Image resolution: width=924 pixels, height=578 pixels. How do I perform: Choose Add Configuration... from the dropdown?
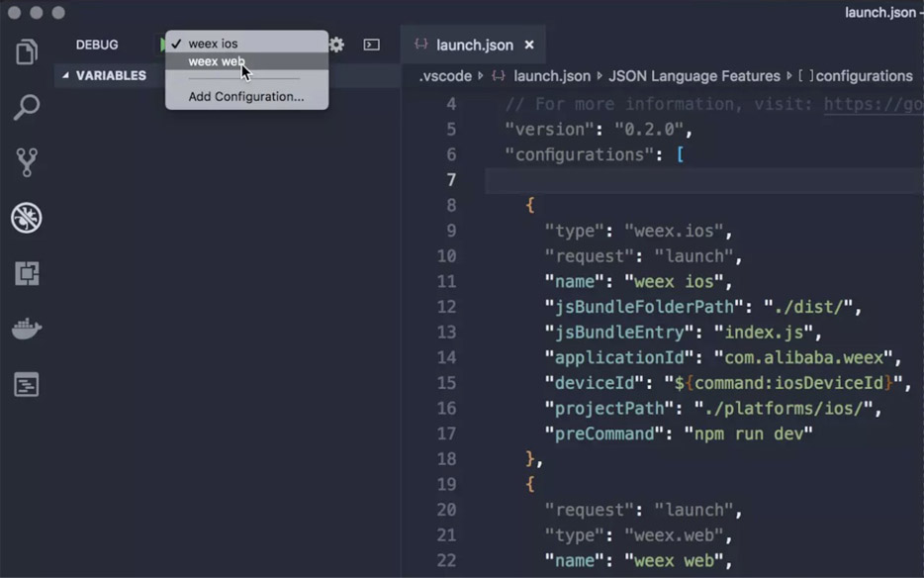(246, 97)
